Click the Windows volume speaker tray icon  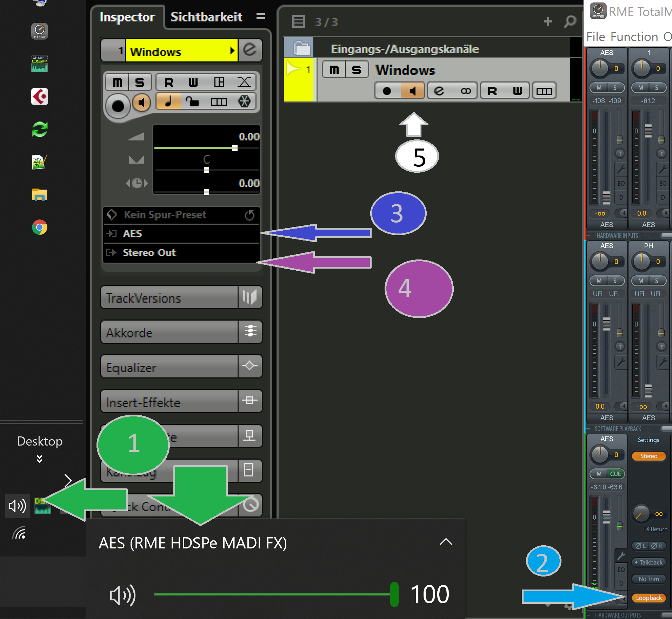[17, 506]
